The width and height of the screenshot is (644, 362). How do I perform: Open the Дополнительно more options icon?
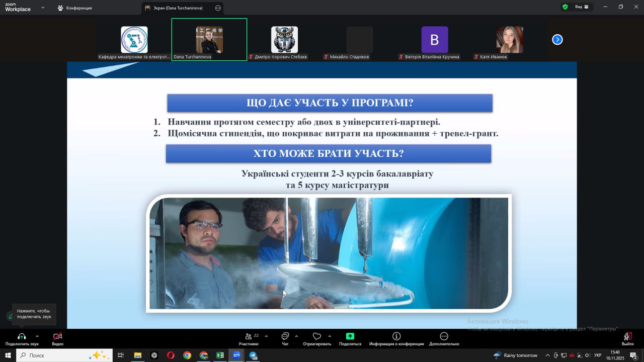(x=444, y=337)
